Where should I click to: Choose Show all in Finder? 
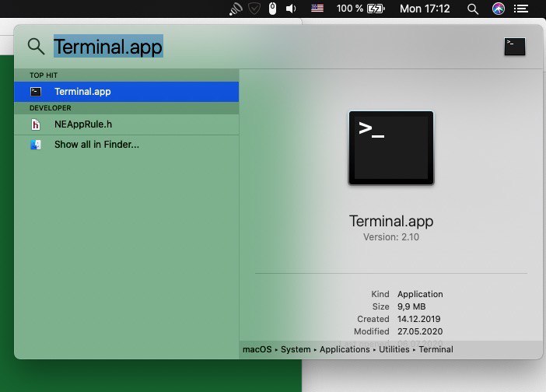[x=127, y=145]
